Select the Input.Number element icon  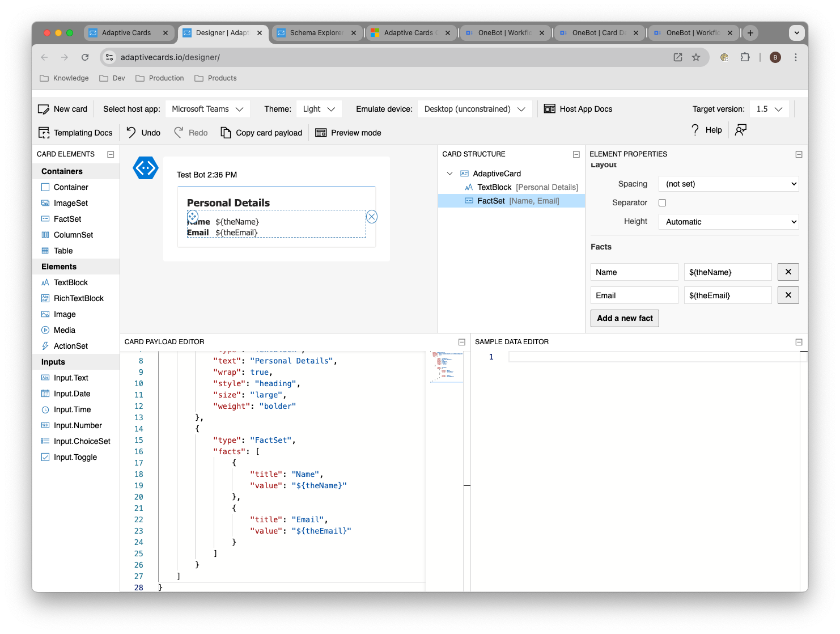coord(45,425)
